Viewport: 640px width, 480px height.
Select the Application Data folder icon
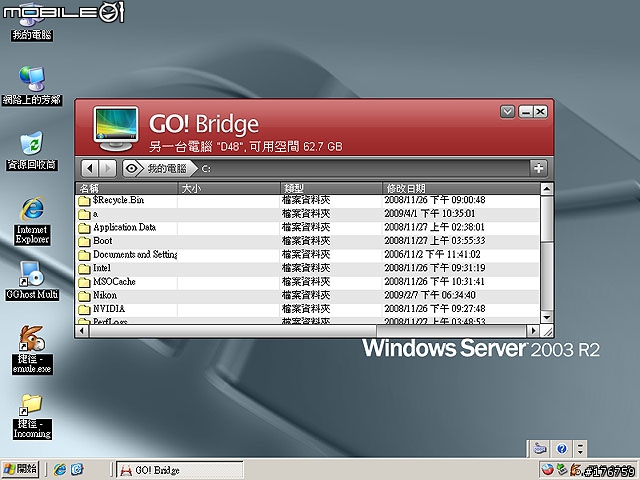pyautogui.click(x=84, y=228)
